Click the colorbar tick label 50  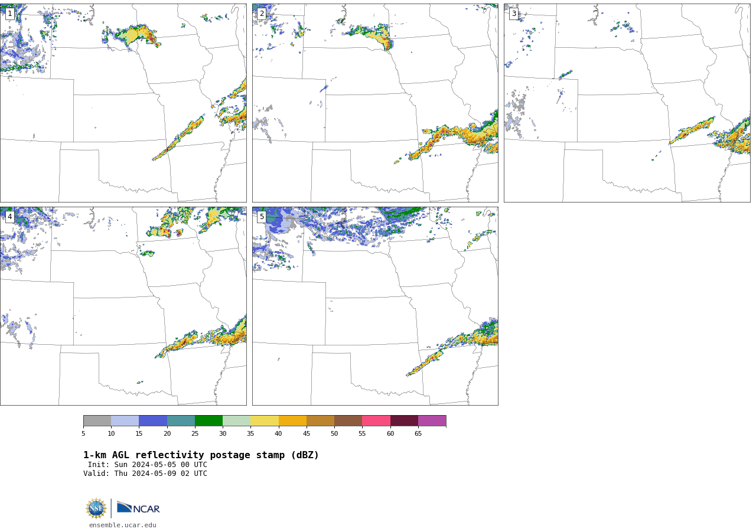click(334, 434)
